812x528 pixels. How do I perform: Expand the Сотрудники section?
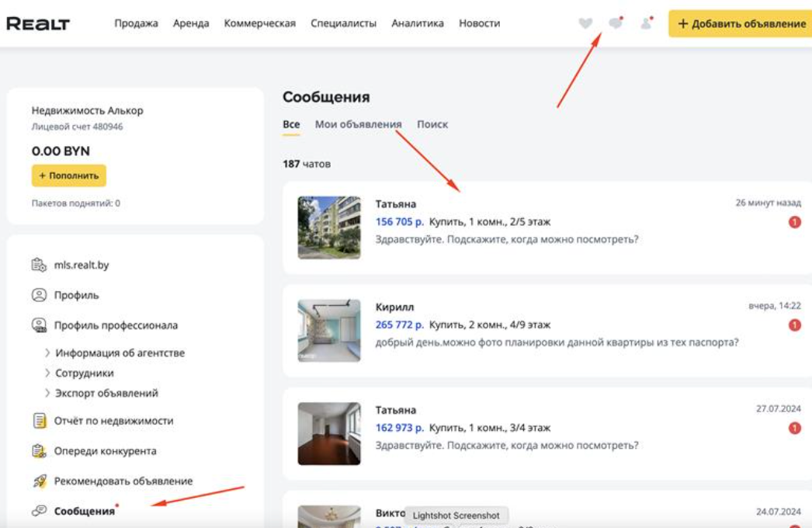pyautogui.click(x=47, y=373)
